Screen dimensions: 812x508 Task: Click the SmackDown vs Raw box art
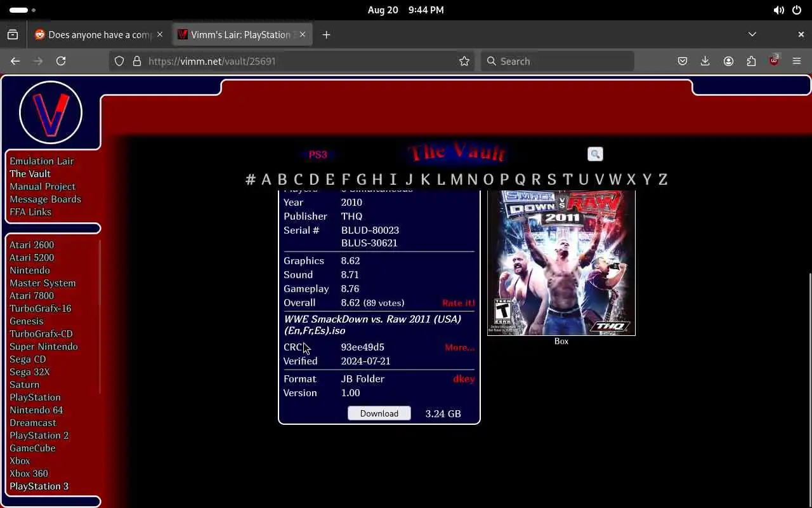coord(561,262)
